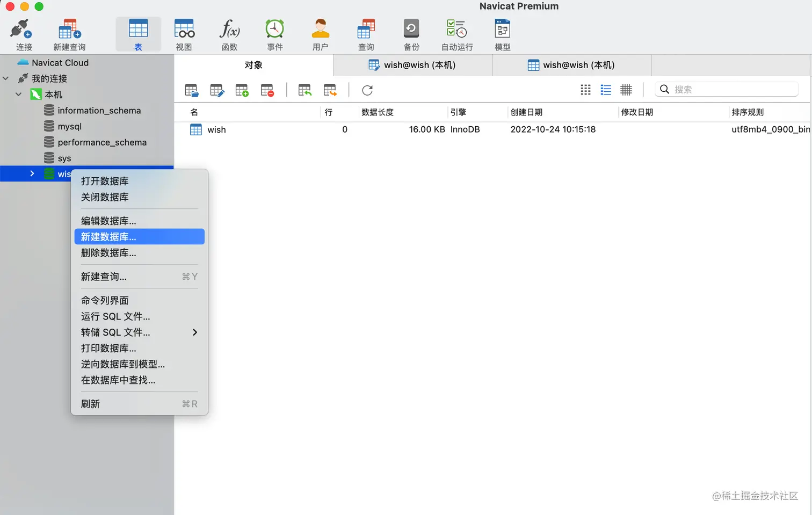This screenshot has height=515, width=812.
Task: Switch to first wish@wish (本机) tab
Action: [x=412, y=65]
